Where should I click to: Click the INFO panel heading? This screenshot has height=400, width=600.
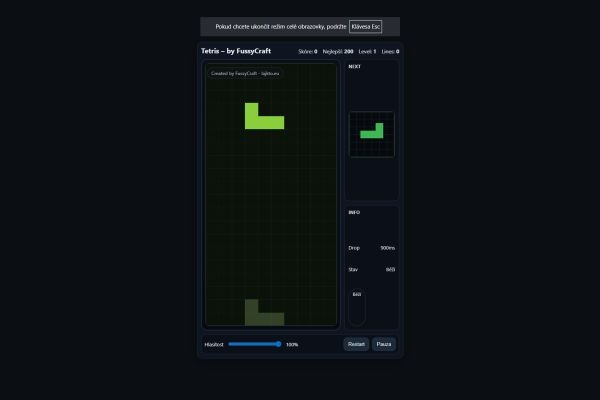click(354, 212)
